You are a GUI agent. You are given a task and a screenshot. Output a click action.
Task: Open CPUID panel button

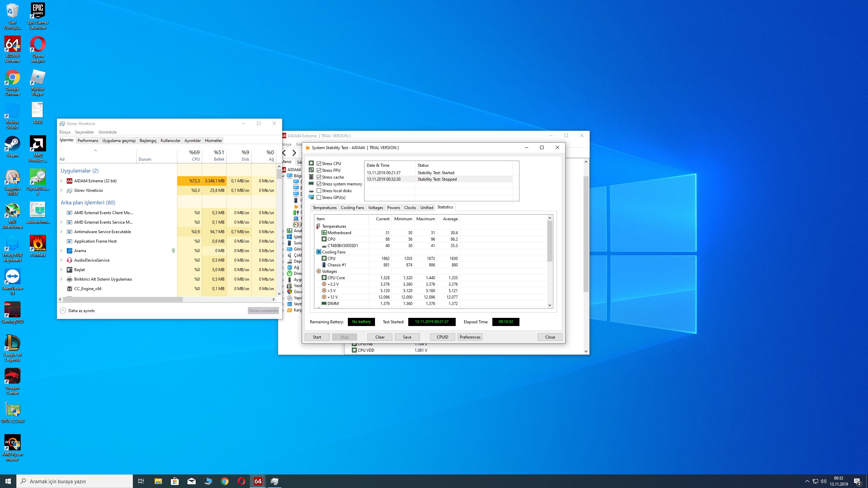click(x=442, y=337)
